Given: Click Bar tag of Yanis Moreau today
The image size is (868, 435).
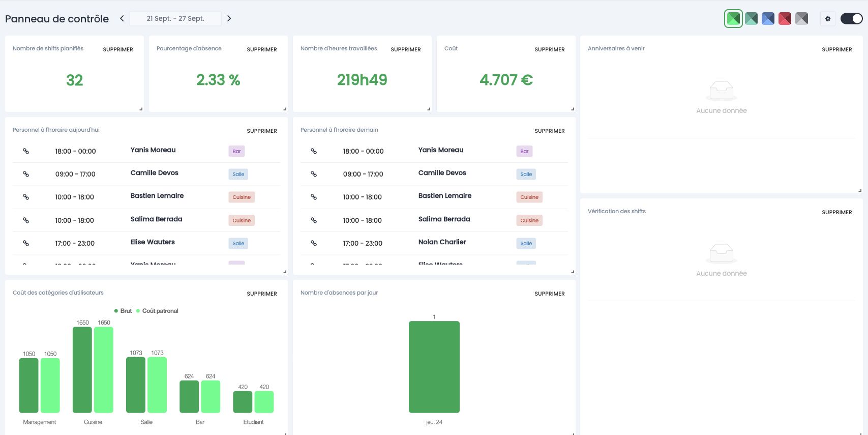Looking at the screenshot, I should [x=236, y=151].
